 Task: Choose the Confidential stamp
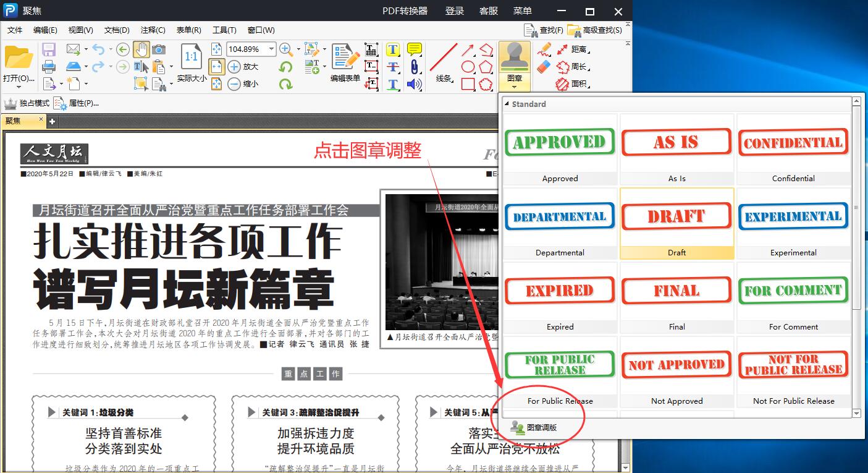click(x=793, y=149)
